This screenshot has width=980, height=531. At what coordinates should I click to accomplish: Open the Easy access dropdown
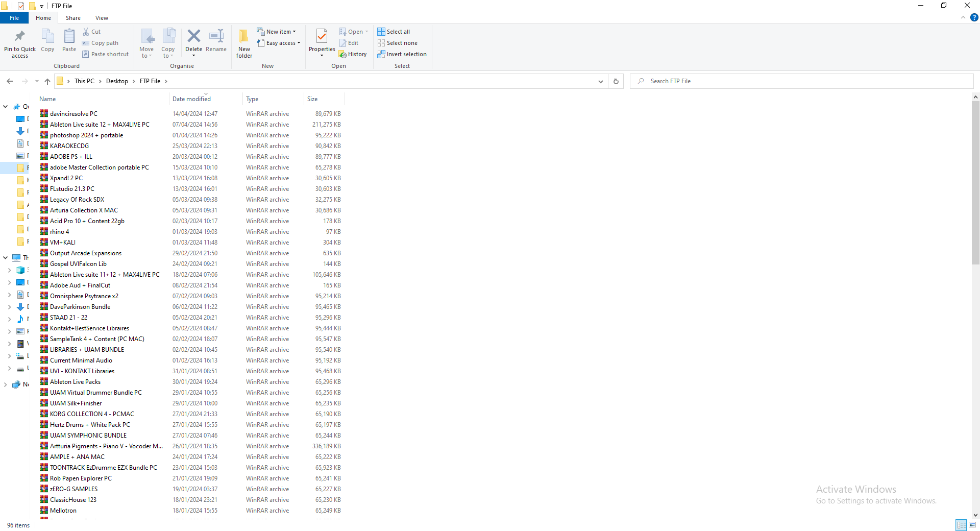279,43
